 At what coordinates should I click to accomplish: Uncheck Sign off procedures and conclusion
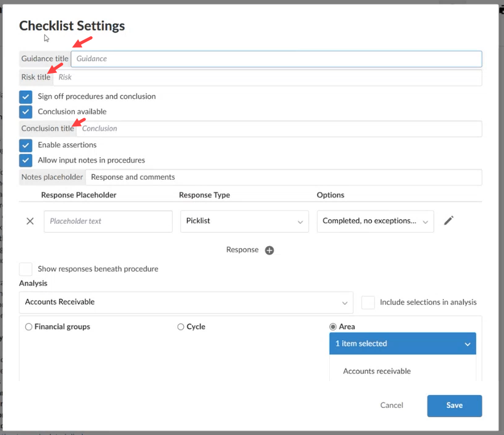[x=25, y=96]
